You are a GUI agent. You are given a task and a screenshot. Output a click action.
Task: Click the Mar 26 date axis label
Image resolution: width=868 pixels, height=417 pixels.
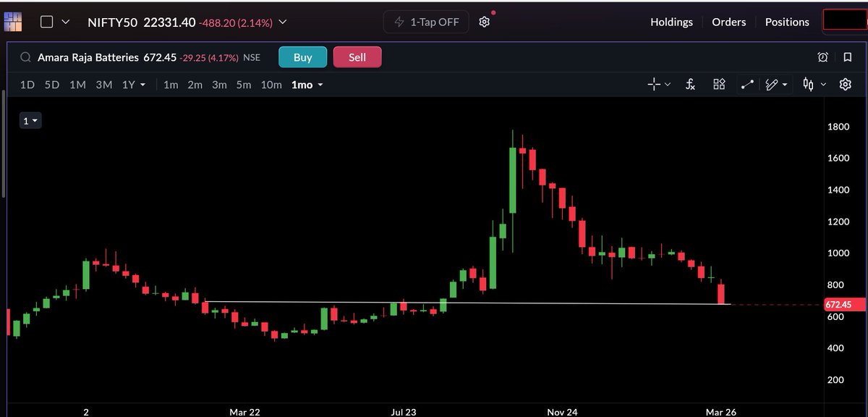(x=720, y=412)
